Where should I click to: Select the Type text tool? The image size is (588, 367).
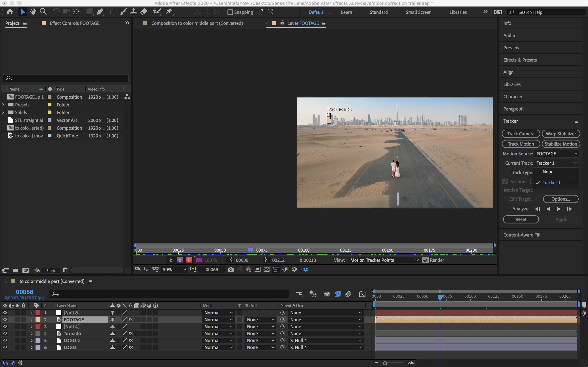tap(110, 12)
